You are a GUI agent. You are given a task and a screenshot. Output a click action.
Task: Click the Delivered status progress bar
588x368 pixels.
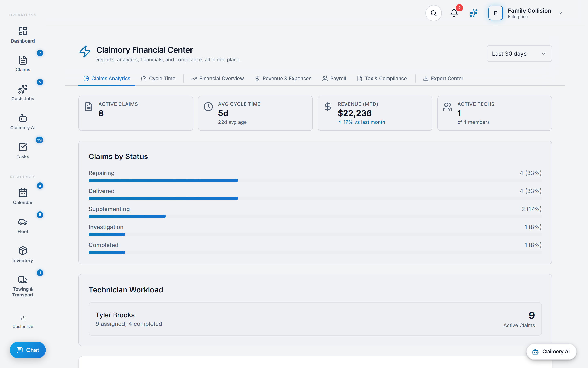(315, 198)
